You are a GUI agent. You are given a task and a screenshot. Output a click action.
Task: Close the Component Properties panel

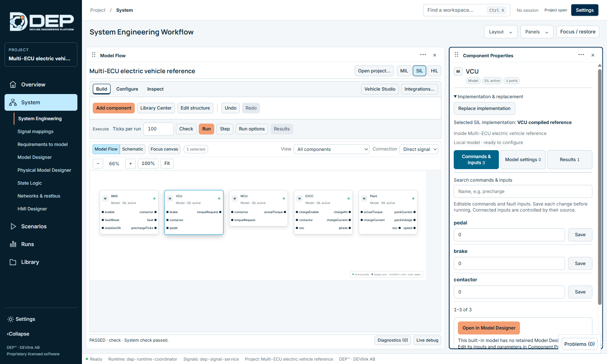pos(593,55)
